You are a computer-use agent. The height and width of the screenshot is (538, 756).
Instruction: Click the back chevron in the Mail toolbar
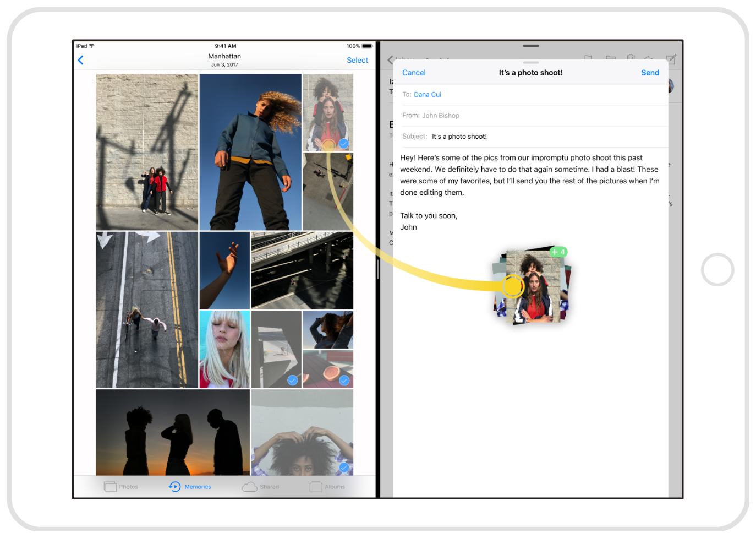[x=390, y=60]
